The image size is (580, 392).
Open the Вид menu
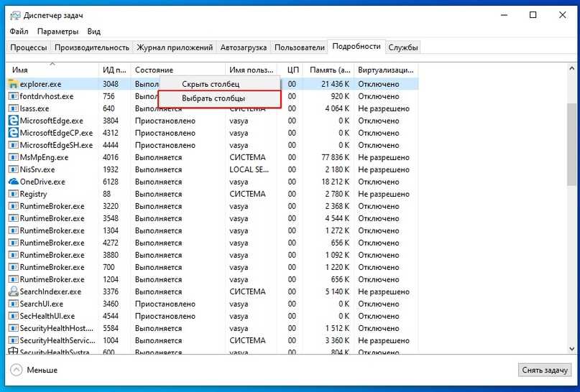(93, 32)
